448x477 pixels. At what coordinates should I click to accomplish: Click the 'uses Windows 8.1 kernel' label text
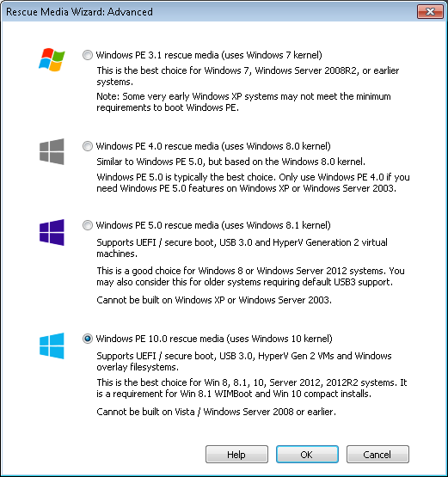coord(276,225)
